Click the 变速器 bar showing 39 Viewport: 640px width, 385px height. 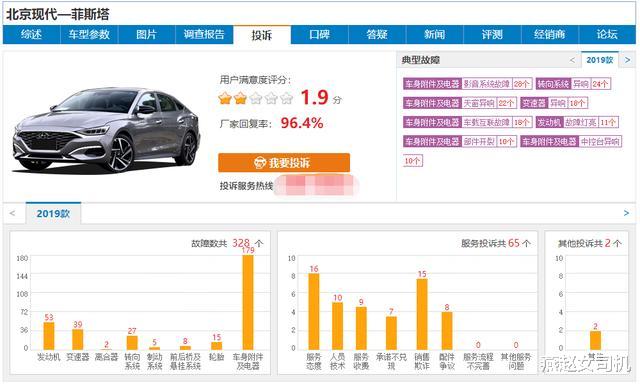pyautogui.click(x=78, y=340)
